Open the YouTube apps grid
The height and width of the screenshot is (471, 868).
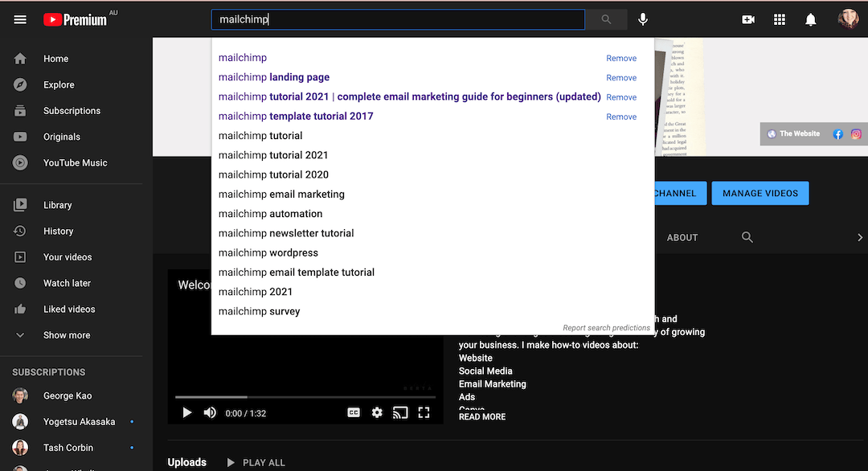point(780,20)
